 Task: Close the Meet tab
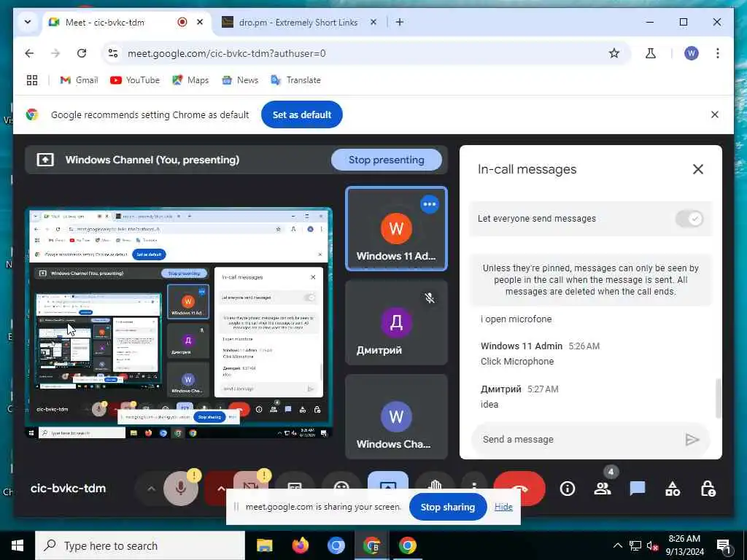pos(200,22)
